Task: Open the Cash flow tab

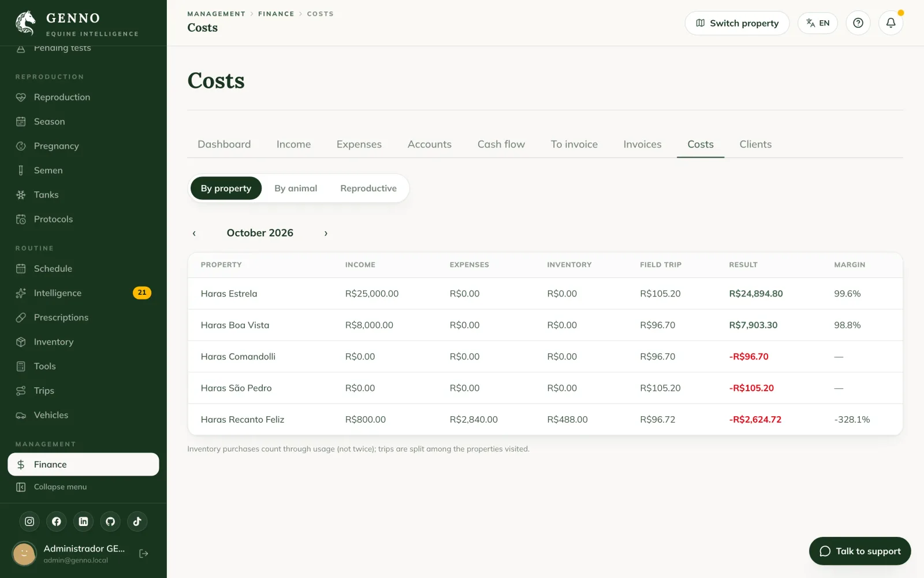Action: coord(501,144)
